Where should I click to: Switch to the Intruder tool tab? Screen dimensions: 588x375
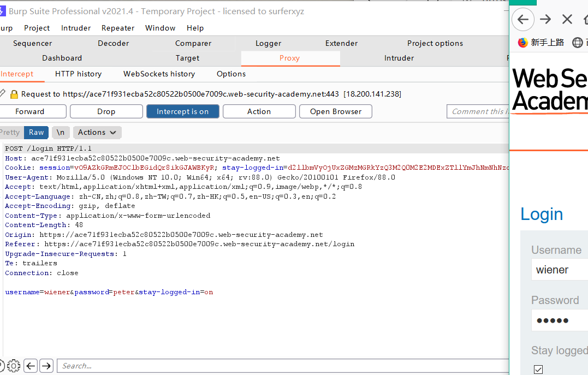tap(399, 58)
